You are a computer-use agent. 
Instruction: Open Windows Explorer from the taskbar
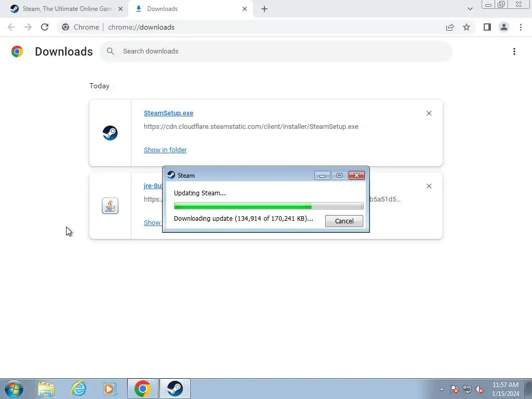[46, 389]
